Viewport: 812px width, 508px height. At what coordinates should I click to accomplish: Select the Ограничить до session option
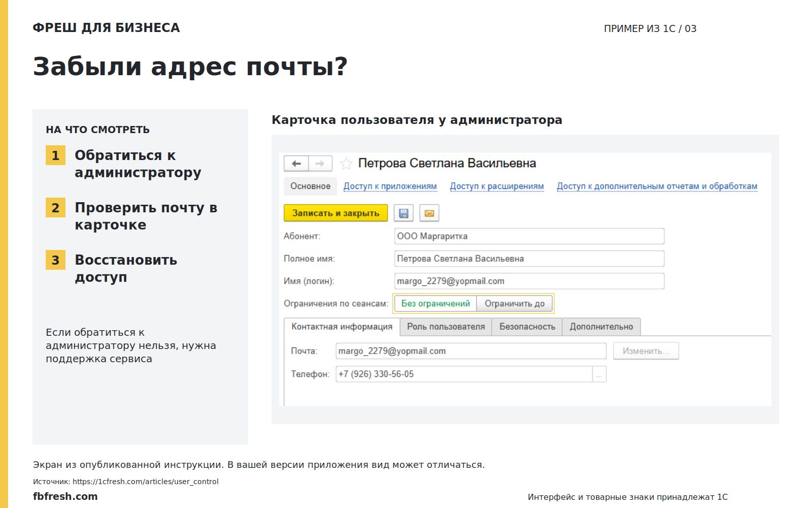[515, 304]
